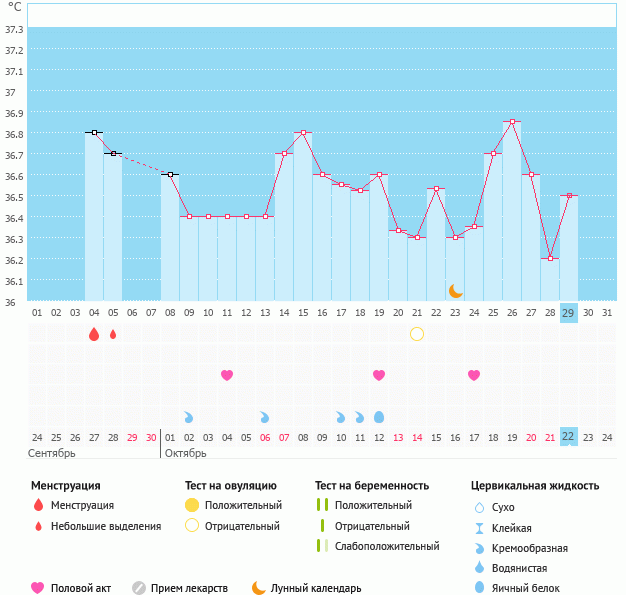Click the cervical fluid icon on cycle day 09
The image size is (626, 595).
pyautogui.click(x=189, y=416)
